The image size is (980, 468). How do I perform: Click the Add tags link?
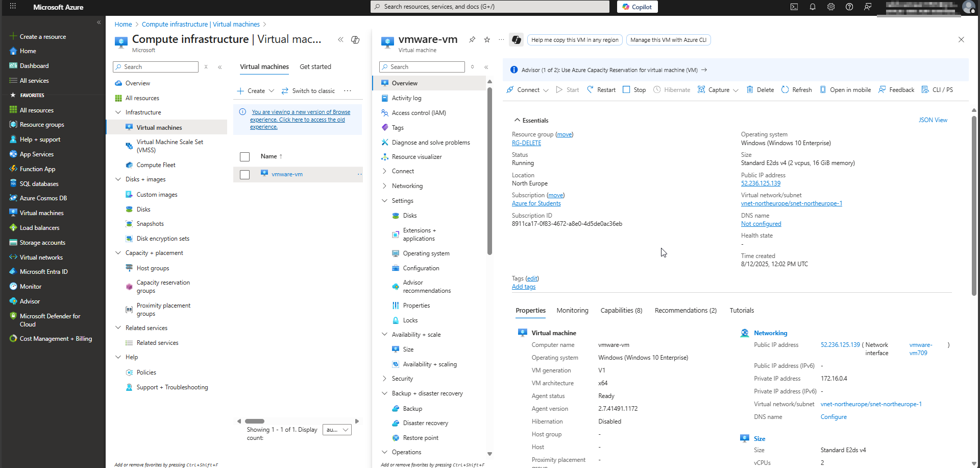click(x=524, y=287)
